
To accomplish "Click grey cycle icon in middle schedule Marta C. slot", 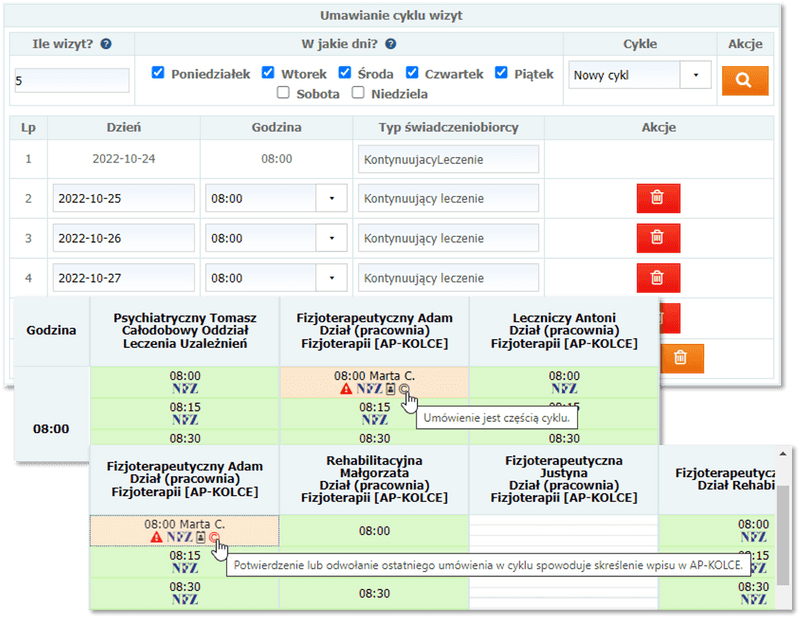I will coord(404,389).
